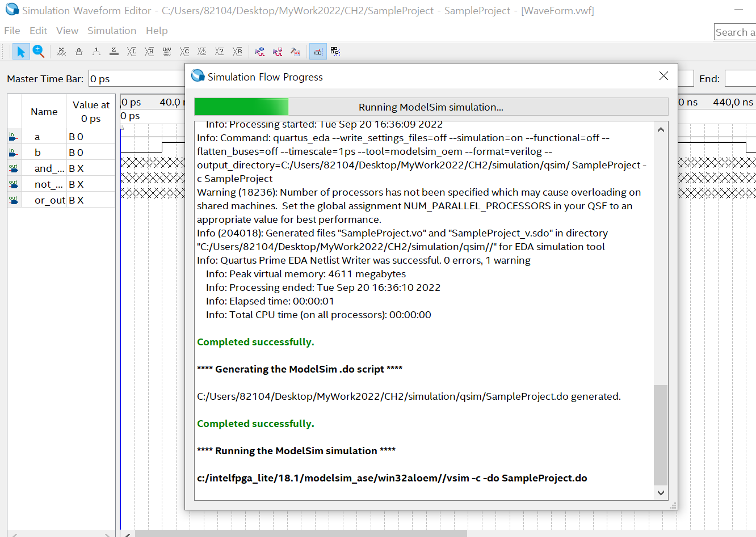Click the Generating ModelSim .do script heading
The height and width of the screenshot is (537, 756).
click(300, 369)
